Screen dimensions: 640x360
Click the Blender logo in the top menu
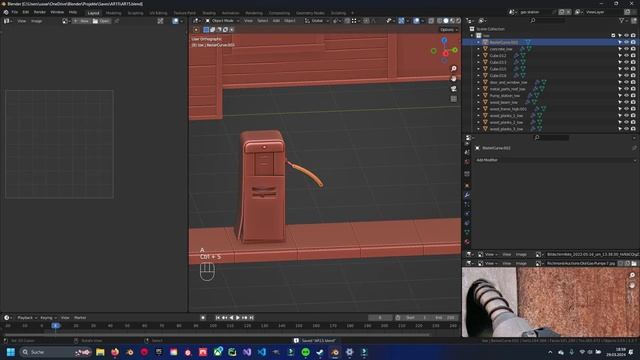(6, 12)
